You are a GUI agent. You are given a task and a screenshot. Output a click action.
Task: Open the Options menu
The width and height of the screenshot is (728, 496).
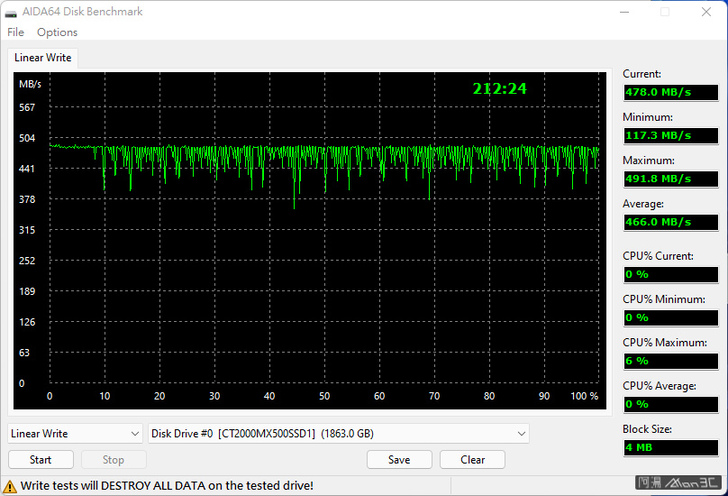tap(57, 32)
